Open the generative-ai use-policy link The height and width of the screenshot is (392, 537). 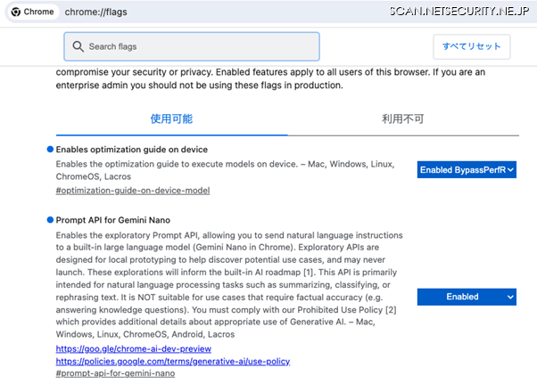click(x=172, y=362)
